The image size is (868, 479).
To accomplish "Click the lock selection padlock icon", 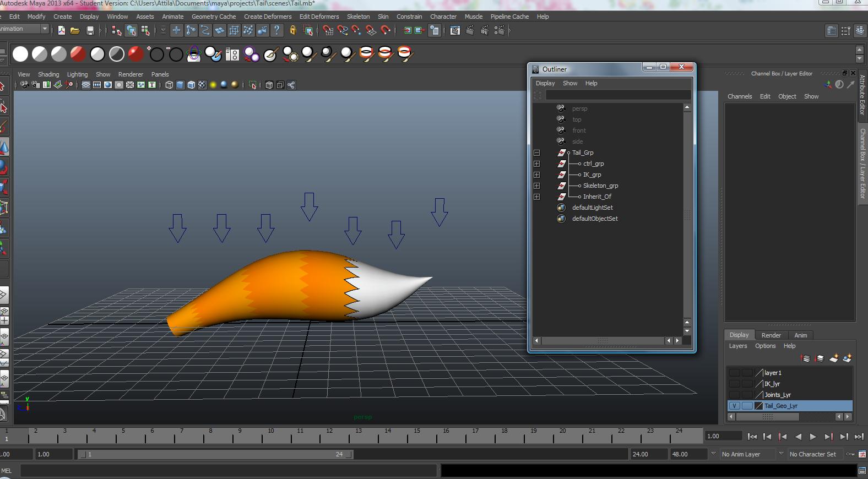I will tap(293, 31).
